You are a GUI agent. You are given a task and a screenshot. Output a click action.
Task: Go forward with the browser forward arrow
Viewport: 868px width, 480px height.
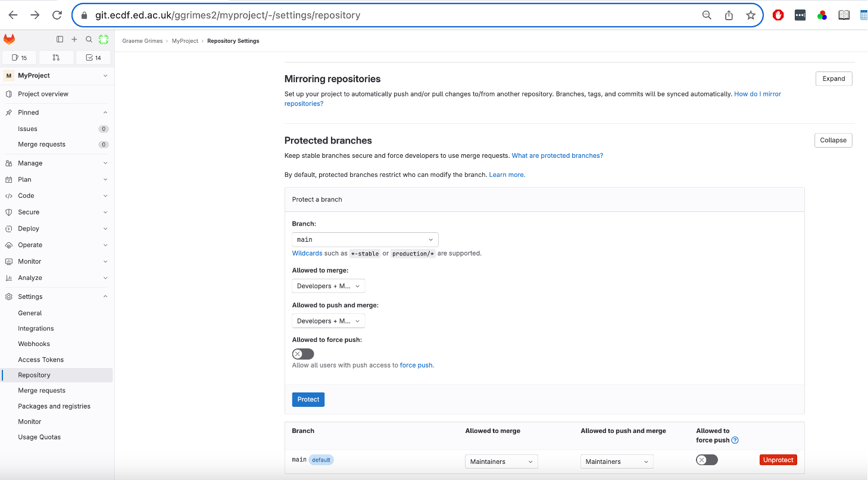pyautogui.click(x=35, y=15)
